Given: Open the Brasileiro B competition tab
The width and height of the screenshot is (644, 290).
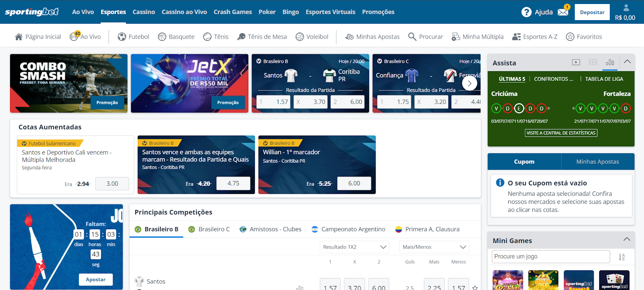Looking at the screenshot, I should [157, 229].
